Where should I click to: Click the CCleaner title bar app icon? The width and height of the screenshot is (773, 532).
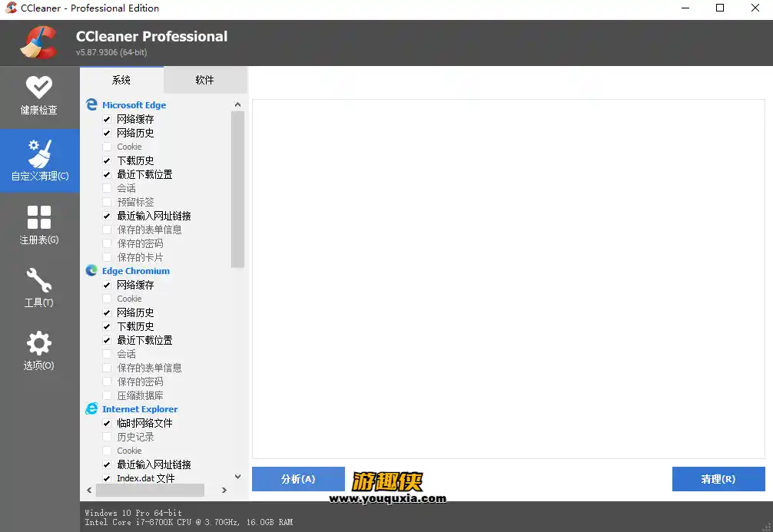point(11,8)
